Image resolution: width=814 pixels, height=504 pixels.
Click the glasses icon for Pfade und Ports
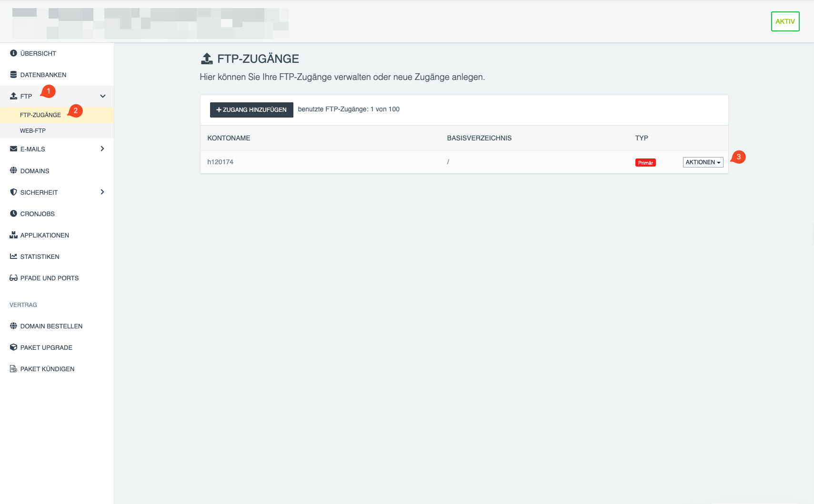click(13, 278)
